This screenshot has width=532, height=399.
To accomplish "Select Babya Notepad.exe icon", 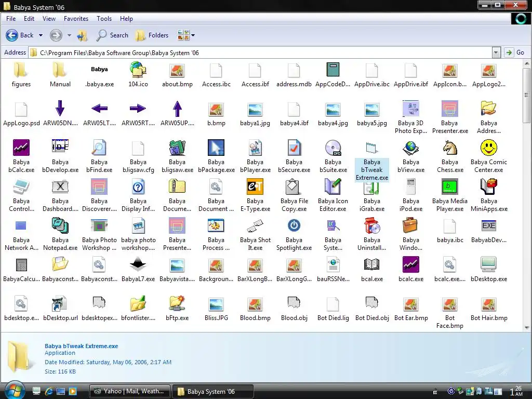I will click(x=60, y=225).
